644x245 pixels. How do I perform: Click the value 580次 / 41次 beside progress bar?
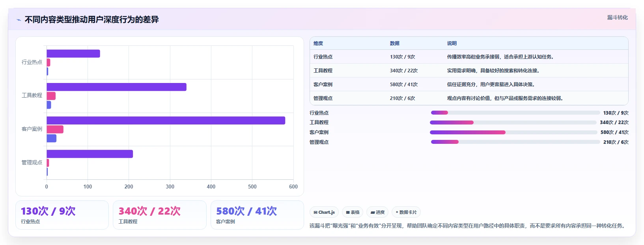pos(614,132)
